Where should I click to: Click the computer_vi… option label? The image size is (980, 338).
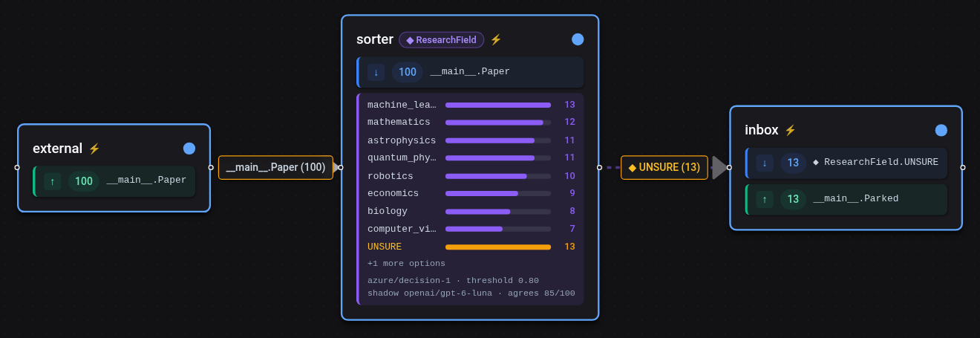click(x=402, y=229)
